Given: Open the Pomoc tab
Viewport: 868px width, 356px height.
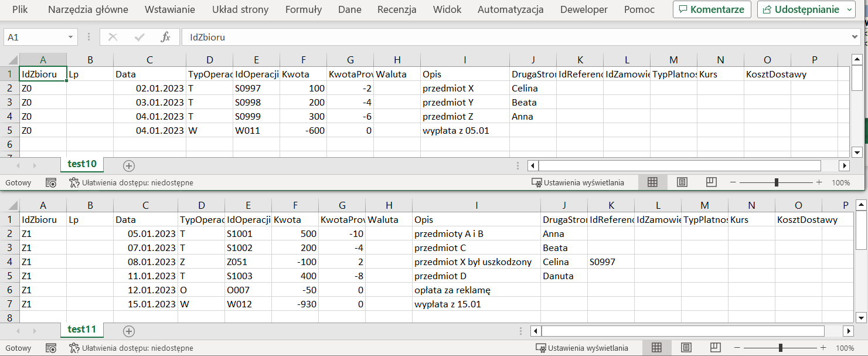Looking at the screenshot, I should 639,9.
